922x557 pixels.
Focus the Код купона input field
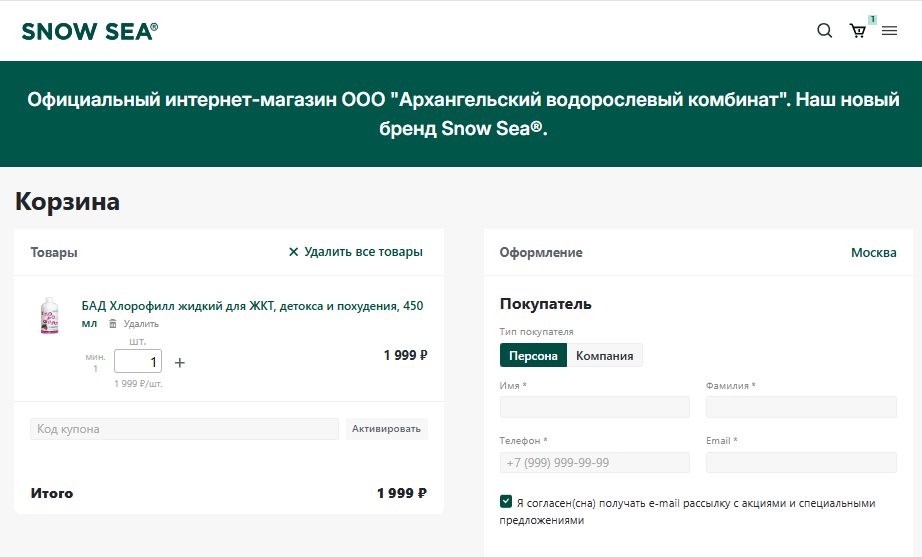coord(185,429)
